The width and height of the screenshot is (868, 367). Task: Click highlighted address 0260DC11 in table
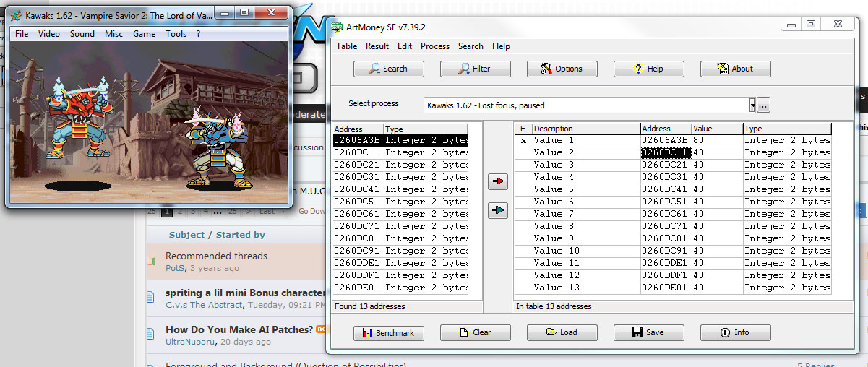coord(666,153)
